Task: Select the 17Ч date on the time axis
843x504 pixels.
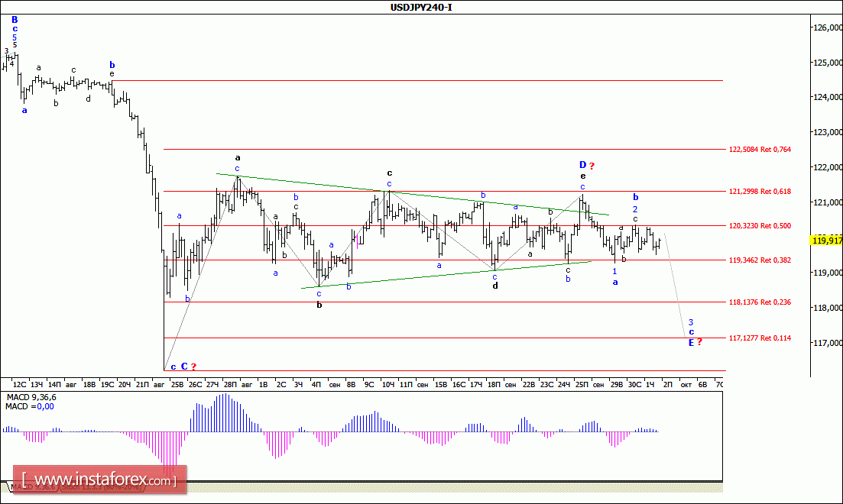Action: point(476,384)
